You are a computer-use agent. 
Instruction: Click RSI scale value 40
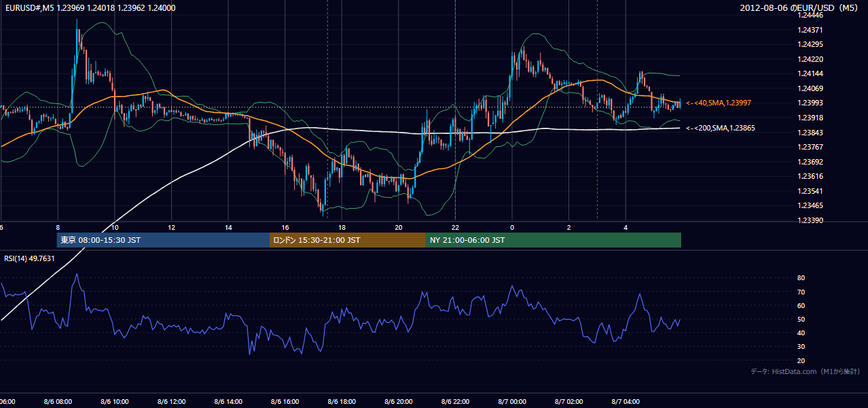(801, 333)
